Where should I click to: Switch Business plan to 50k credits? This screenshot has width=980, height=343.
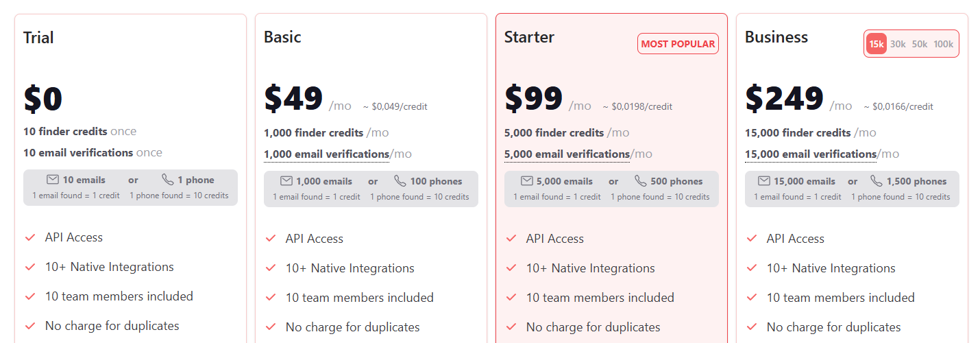pyautogui.click(x=920, y=44)
